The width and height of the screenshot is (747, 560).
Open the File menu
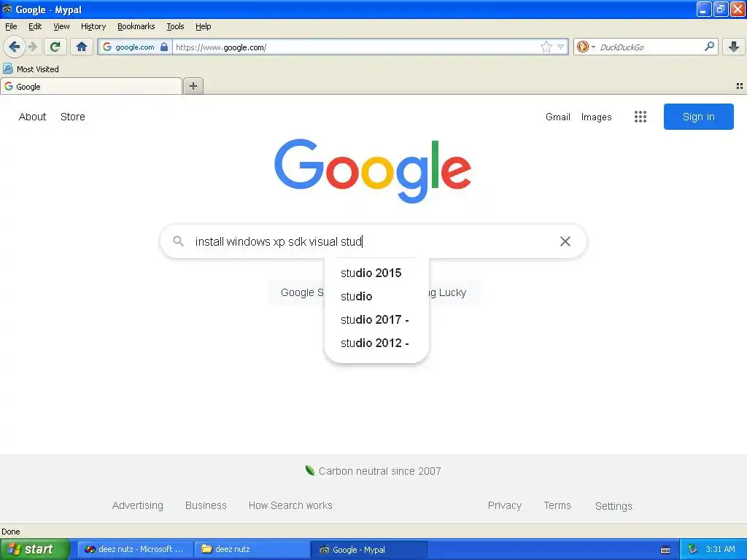click(x=11, y=26)
